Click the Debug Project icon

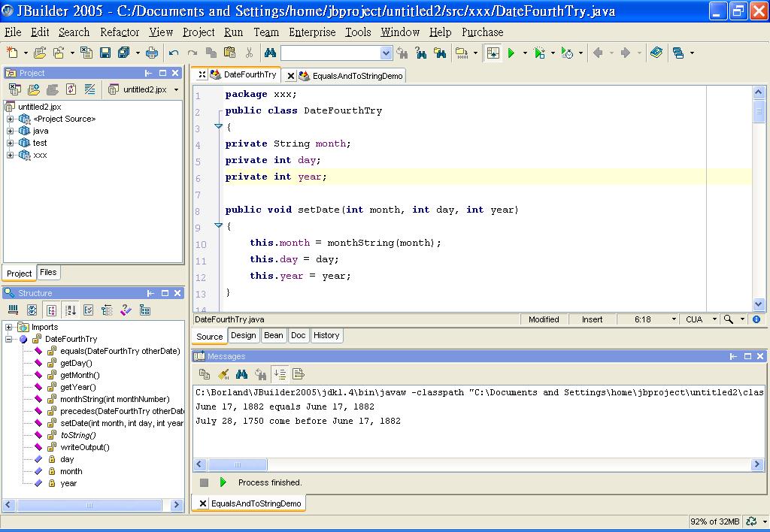539,53
